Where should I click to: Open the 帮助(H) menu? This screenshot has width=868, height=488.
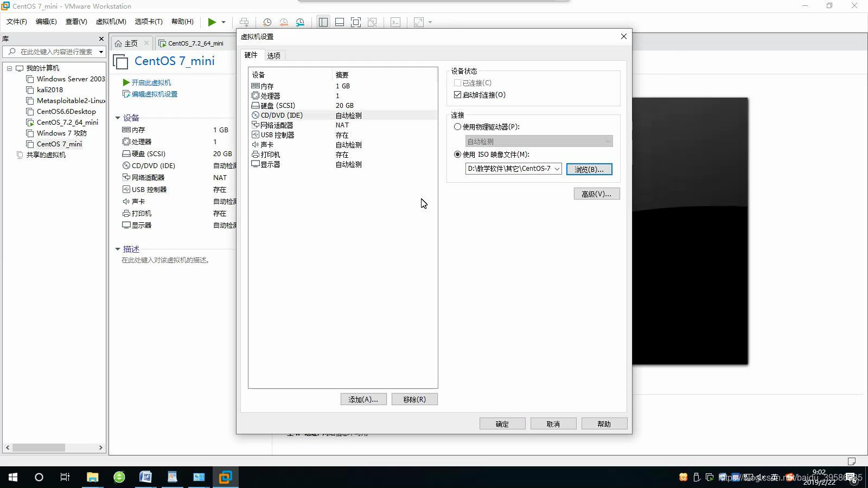(182, 22)
